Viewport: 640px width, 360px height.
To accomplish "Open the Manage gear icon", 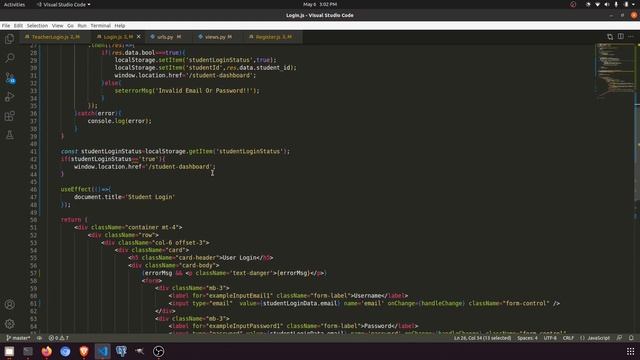I will [x=9, y=324].
